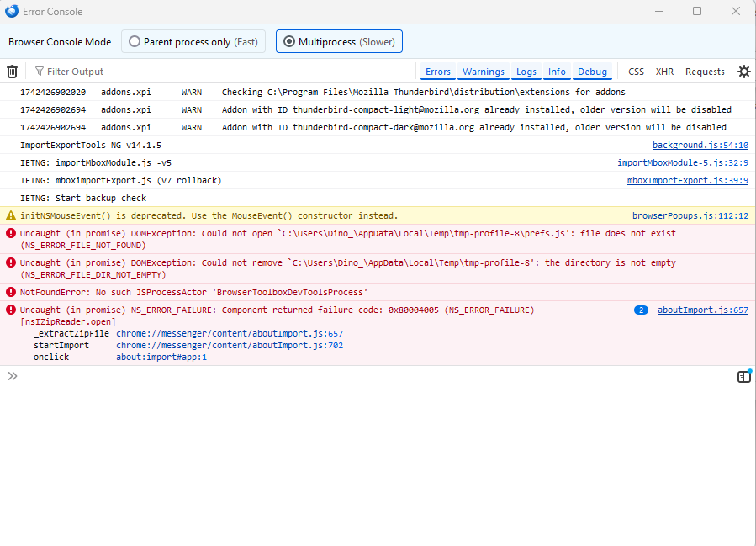Select Multiprocess (Slower) mode
Image resolution: width=756 pixels, height=546 pixels.
click(x=339, y=41)
